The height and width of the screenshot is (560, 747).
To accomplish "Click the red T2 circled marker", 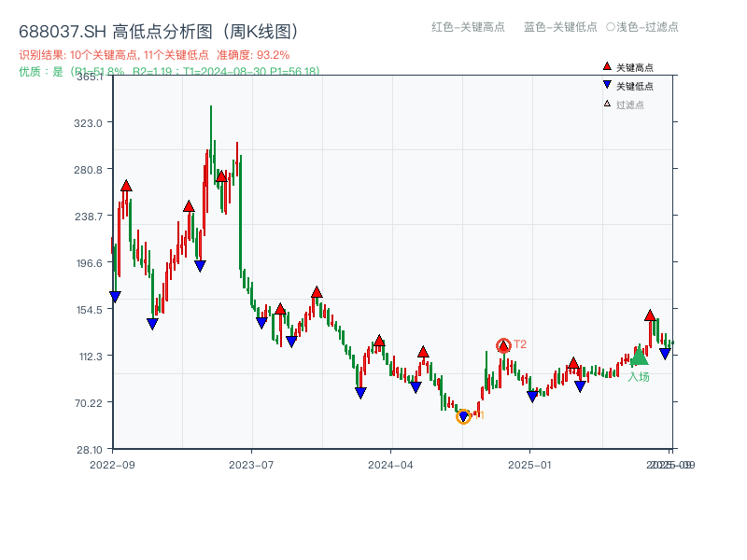I will 504,345.
